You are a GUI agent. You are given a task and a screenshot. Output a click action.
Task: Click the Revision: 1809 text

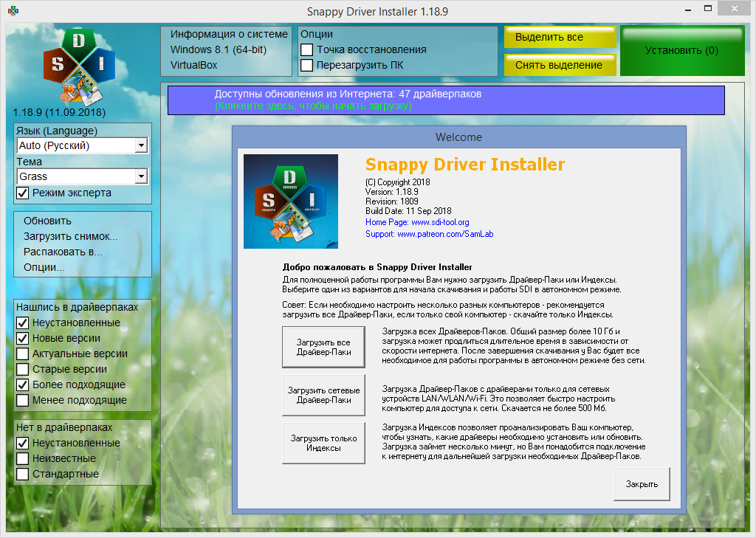[x=392, y=201]
